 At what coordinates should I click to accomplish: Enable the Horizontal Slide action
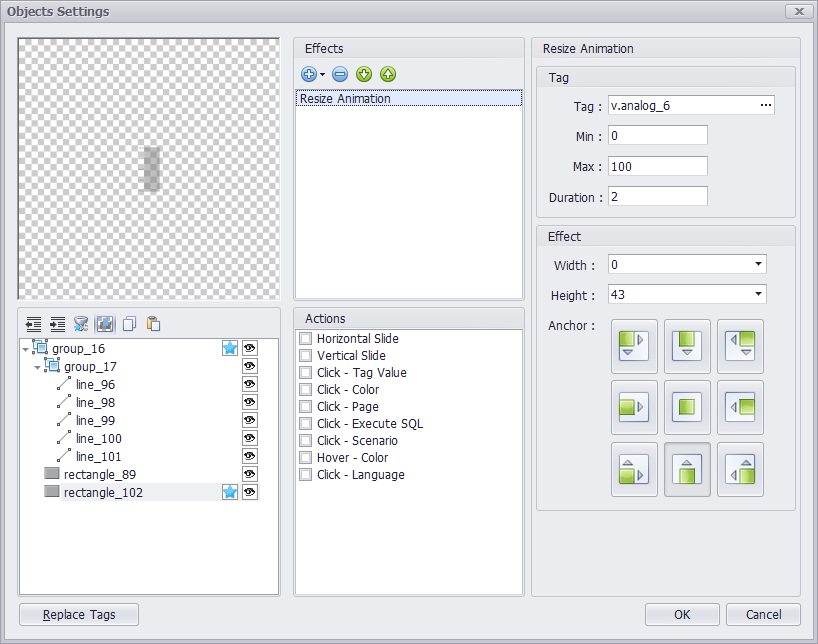(306, 339)
